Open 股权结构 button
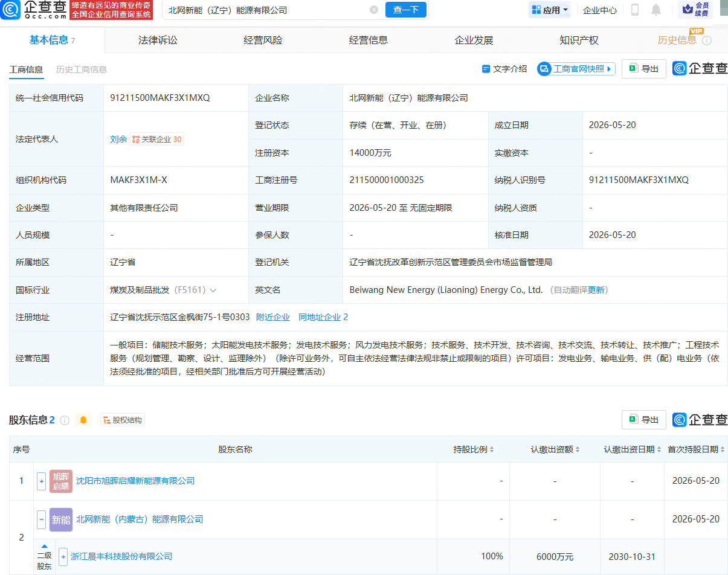 123,420
